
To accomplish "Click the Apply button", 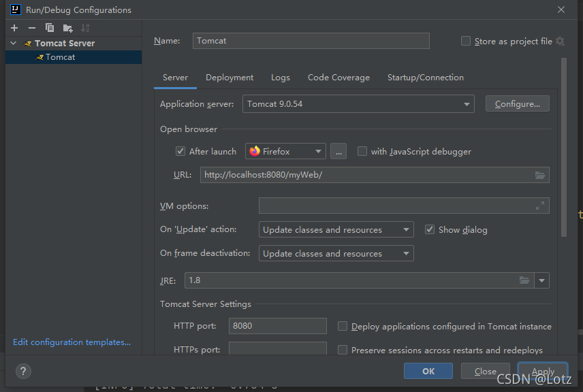I will [543, 371].
